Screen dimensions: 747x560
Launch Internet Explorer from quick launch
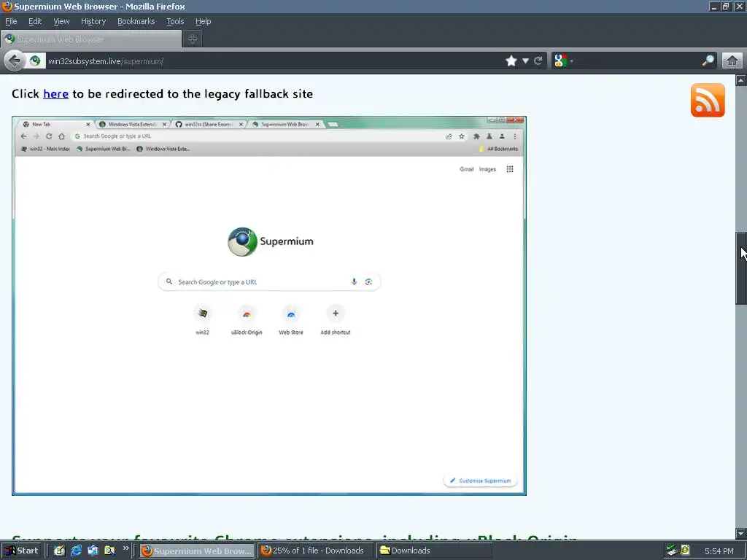coord(76,551)
